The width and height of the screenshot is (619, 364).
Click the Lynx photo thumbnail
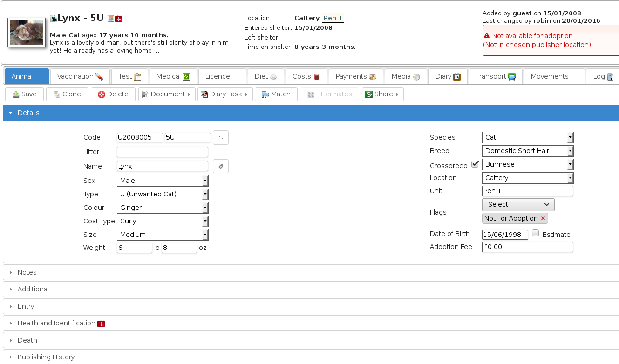pyautogui.click(x=27, y=33)
